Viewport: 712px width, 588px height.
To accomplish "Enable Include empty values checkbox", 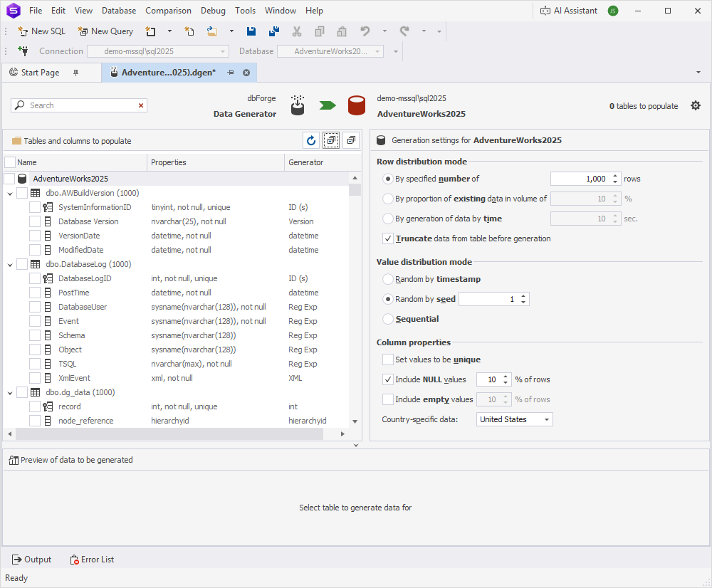I will click(x=388, y=399).
